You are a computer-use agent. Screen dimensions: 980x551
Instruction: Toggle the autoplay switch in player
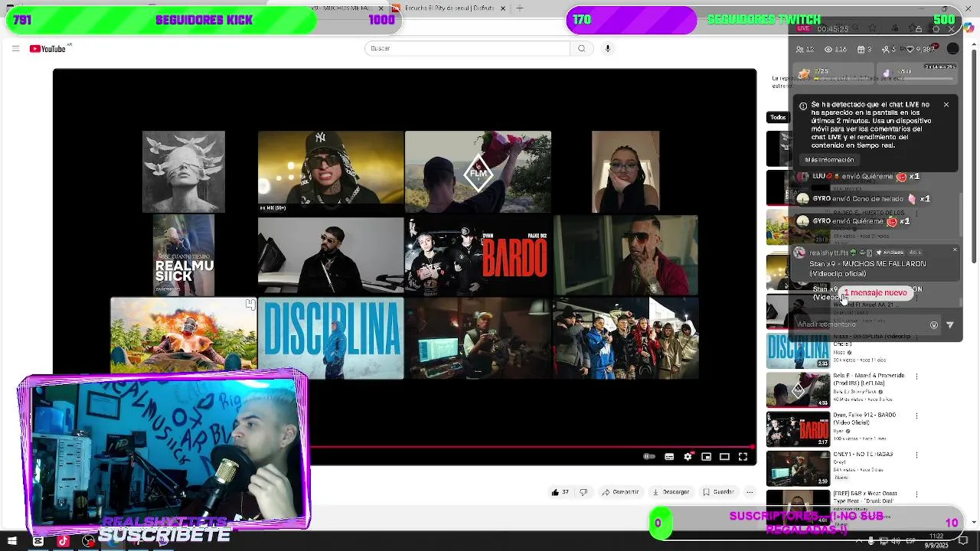tap(649, 457)
